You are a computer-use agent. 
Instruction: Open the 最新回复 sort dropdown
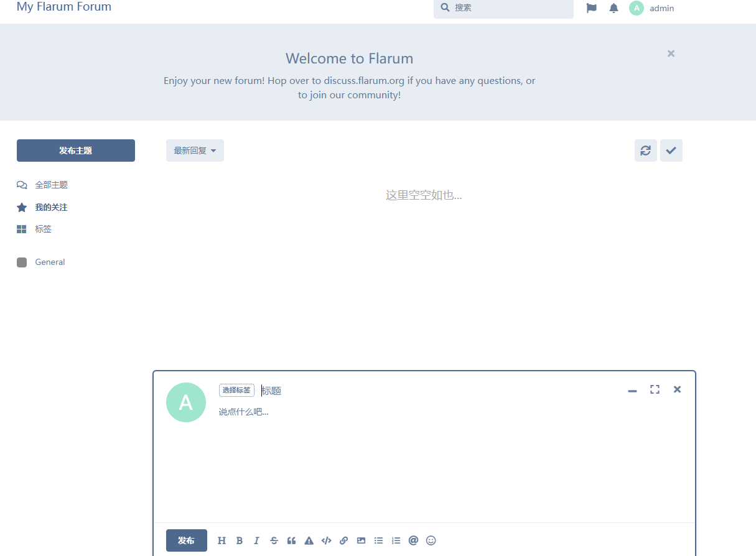195,151
